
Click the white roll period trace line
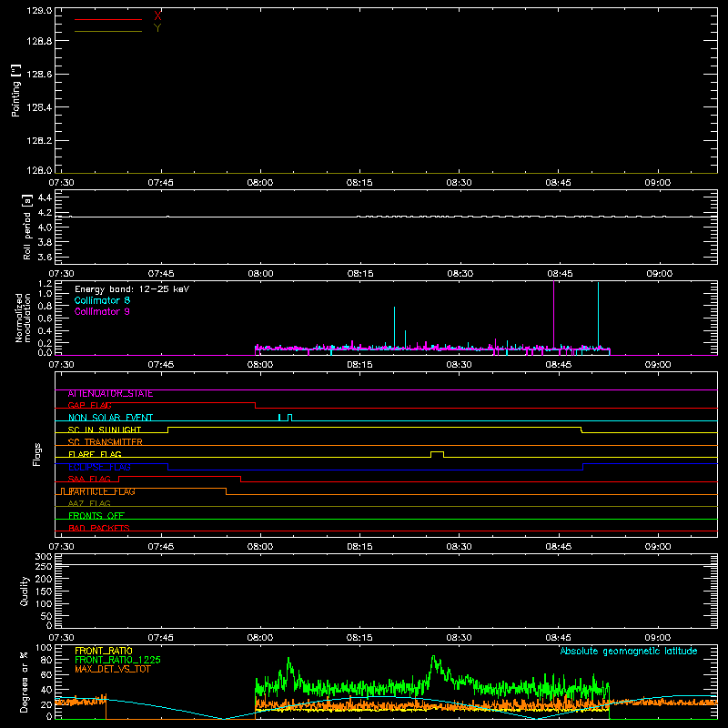coord(386,217)
